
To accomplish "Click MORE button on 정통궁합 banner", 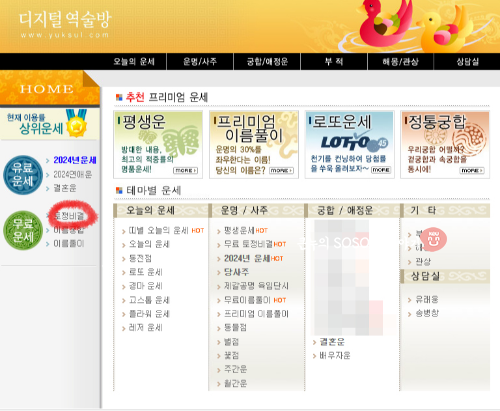I will (472, 171).
